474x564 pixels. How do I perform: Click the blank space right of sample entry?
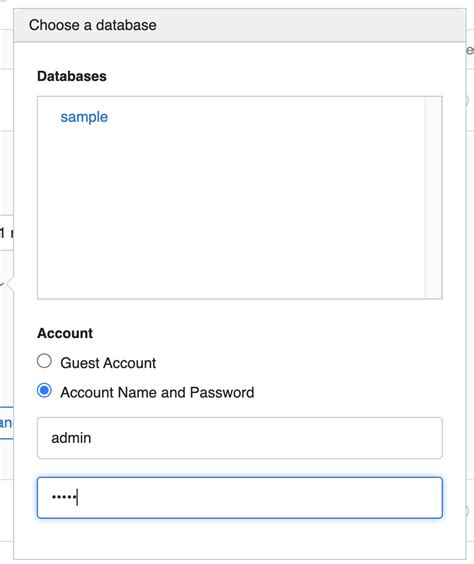266,117
